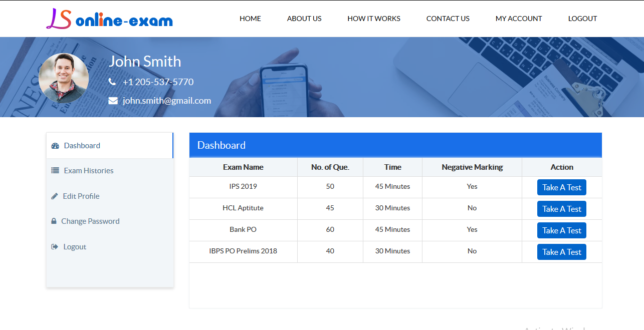Click the Exam Histories list icon

[x=55, y=171]
